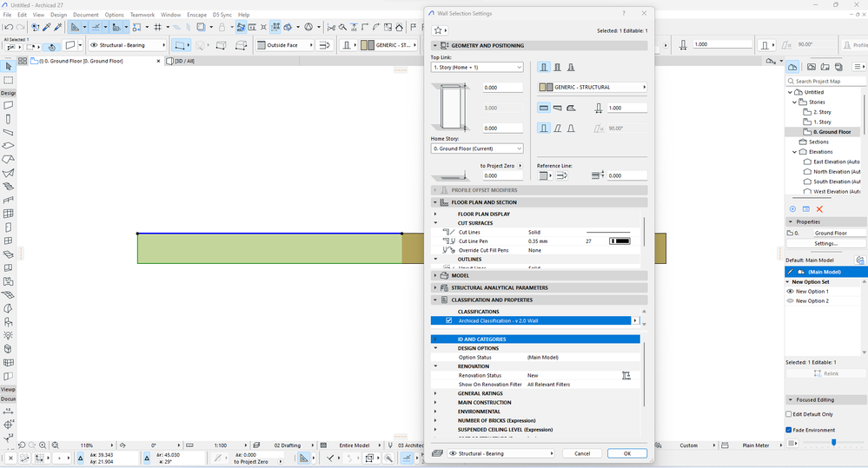868x468 pixels.
Task: Open Favorites star in Wall Settings
Action: click(x=441, y=30)
